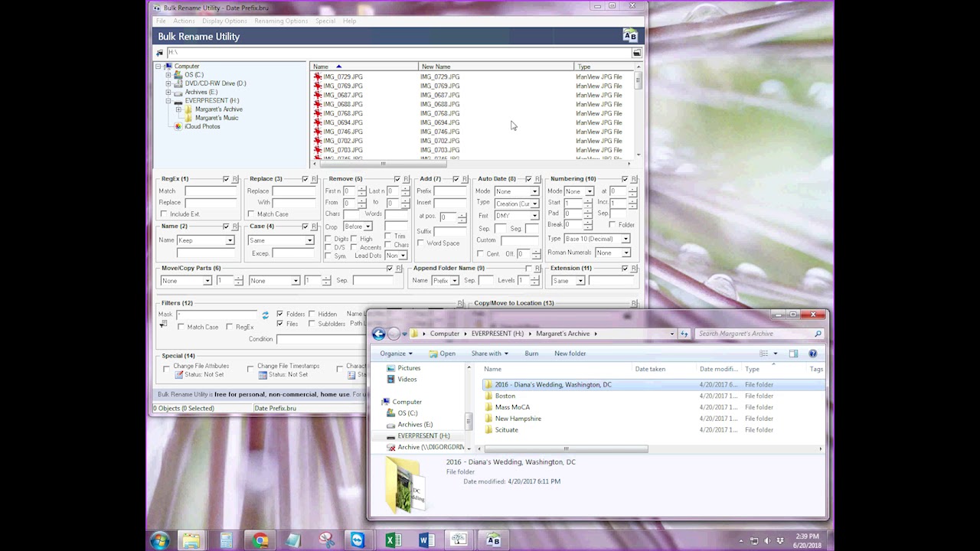Open the Renaming Options menu
980x551 pixels.
(281, 21)
